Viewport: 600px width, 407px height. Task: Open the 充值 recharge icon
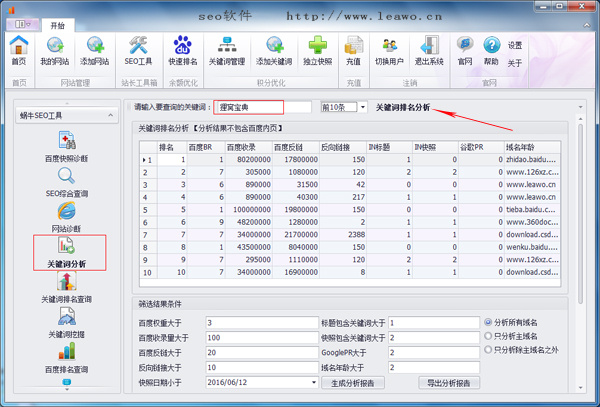354,50
